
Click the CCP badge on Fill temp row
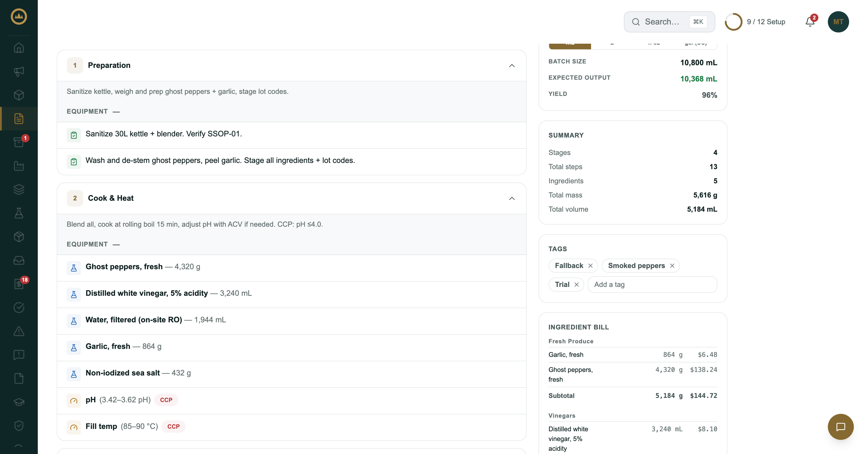[174, 426]
